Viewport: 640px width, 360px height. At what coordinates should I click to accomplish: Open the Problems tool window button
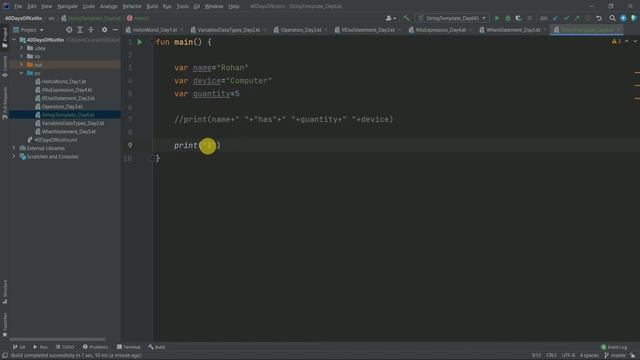(96, 347)
